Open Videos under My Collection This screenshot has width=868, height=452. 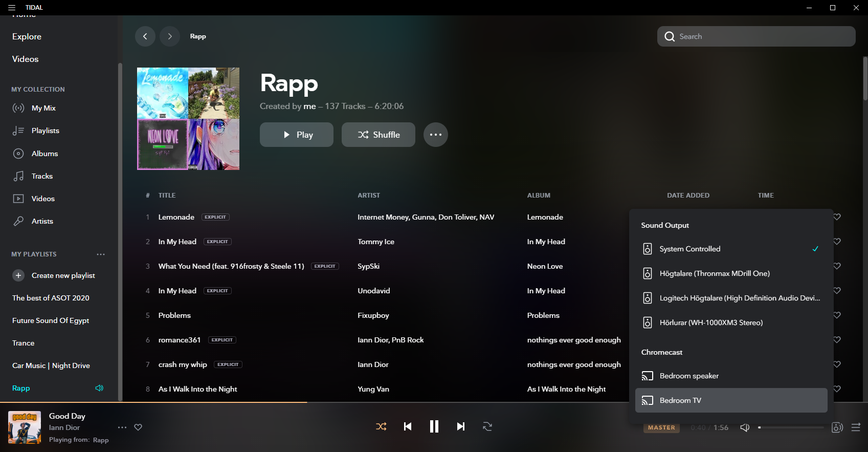click(43, 199)
